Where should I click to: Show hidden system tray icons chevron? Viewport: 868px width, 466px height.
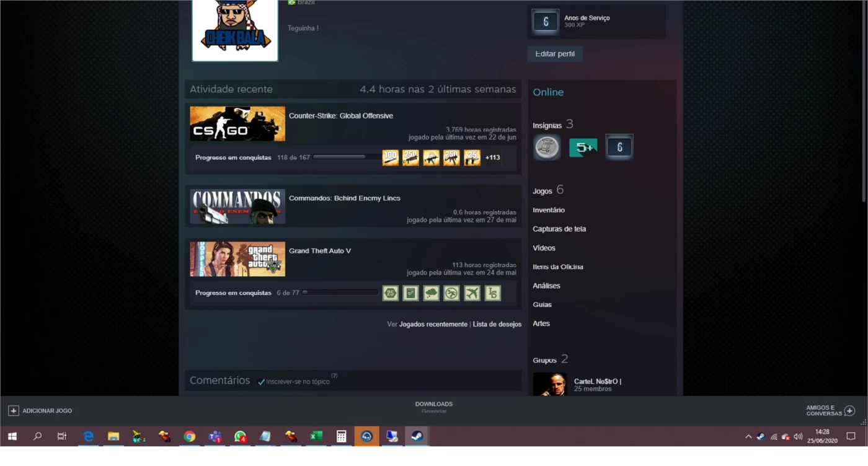click(748, 436)
